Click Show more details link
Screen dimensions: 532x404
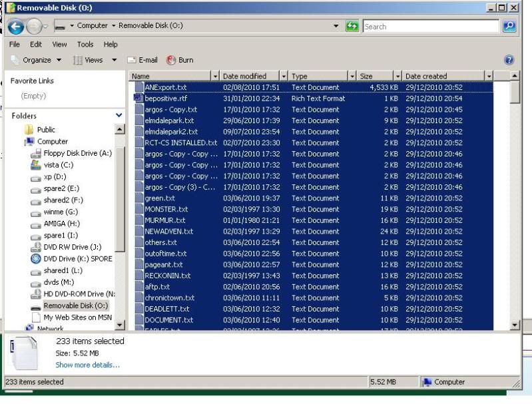[87, 365]
